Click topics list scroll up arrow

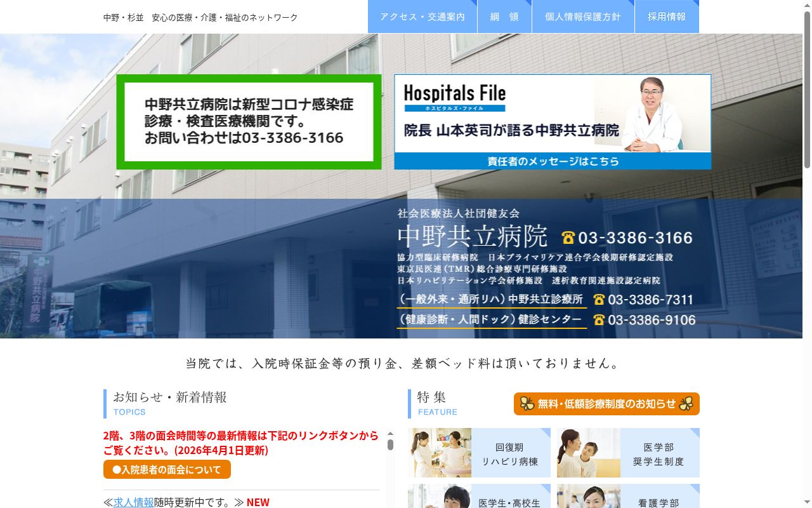[390, 433]
